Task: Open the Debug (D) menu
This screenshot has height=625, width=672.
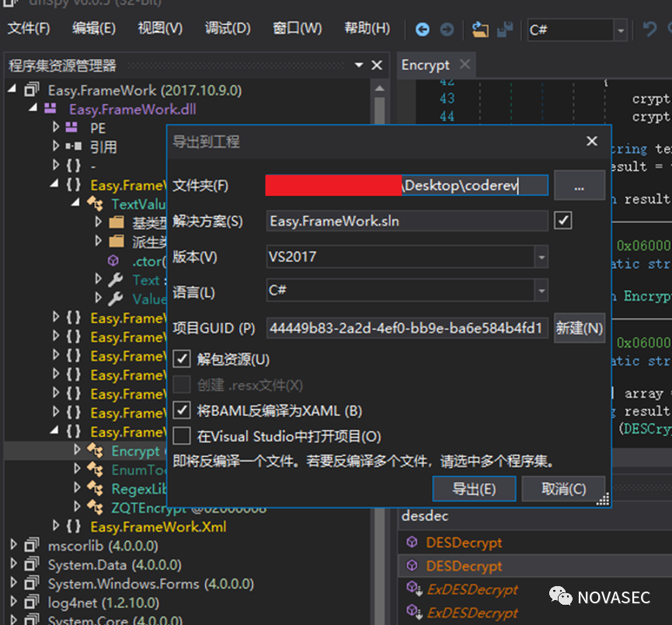Action: click(x=228, y=29)
